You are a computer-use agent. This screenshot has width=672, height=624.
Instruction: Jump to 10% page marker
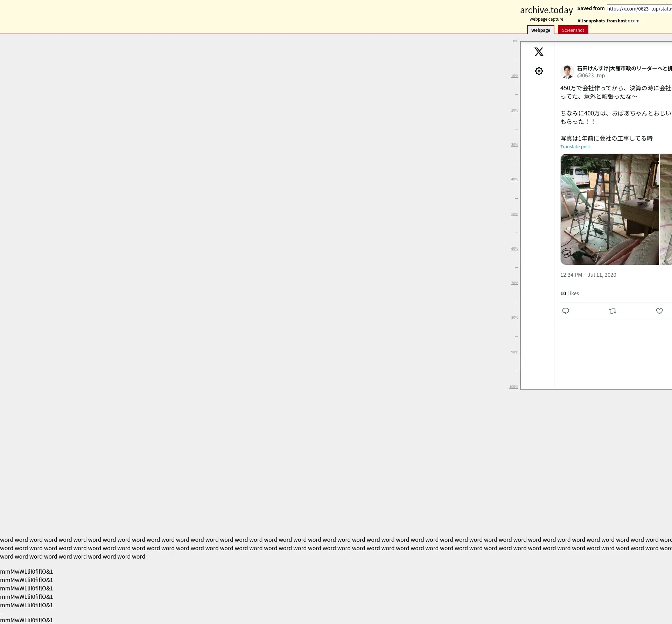pos(514,76)
